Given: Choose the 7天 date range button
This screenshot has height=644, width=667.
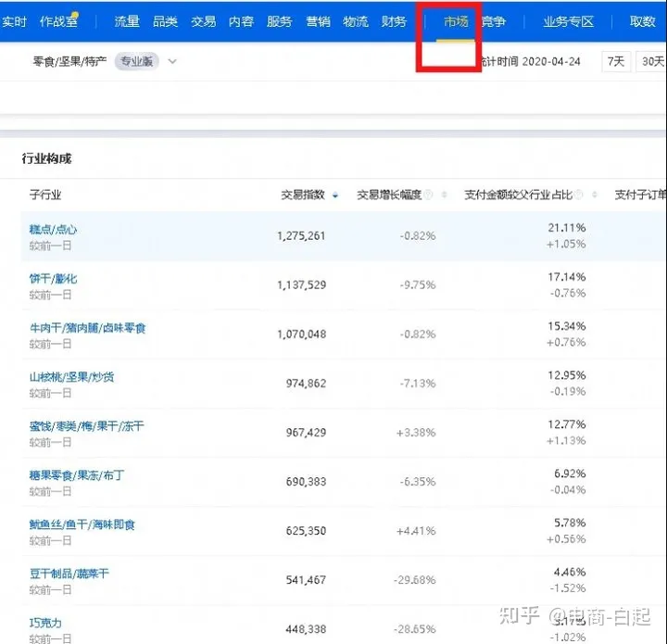Looking at the screenshot, I should [616, 62].
